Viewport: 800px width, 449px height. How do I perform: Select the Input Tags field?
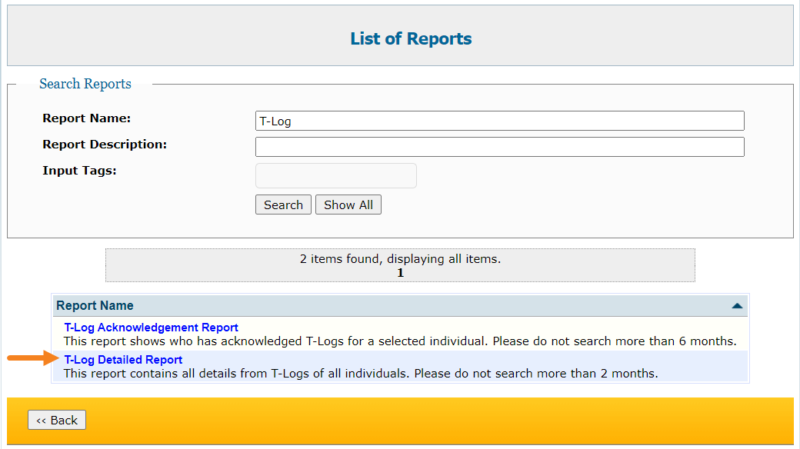336,176
